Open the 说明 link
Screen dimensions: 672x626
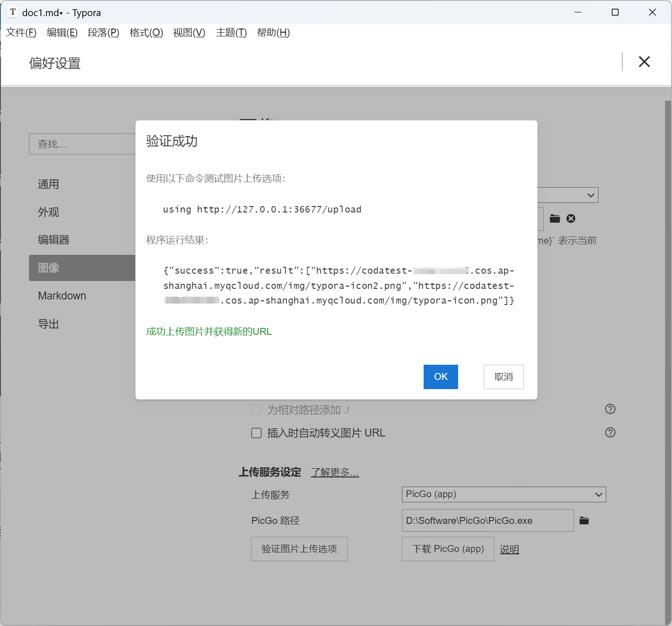tap(509, 549)
